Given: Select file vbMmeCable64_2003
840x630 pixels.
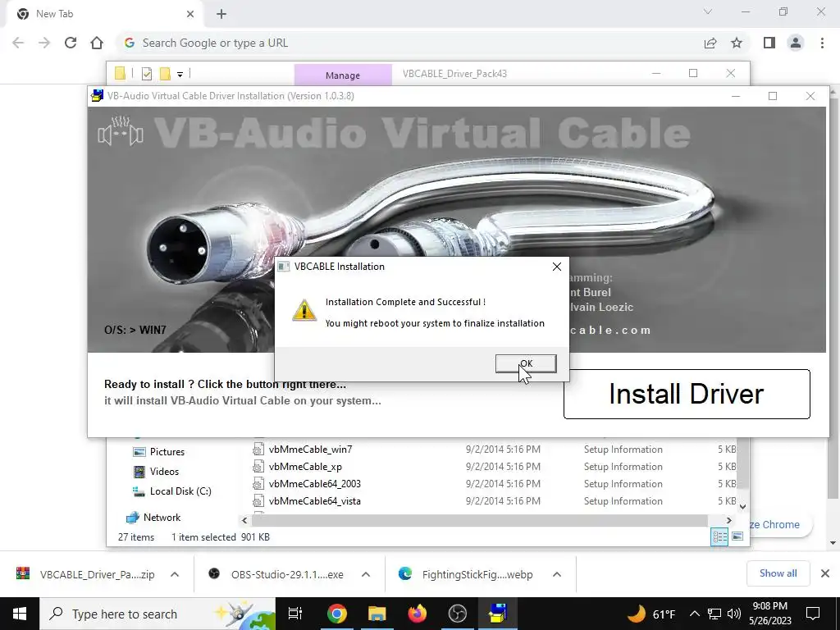Looking at the screenshot, I should (x=314, y=484).
